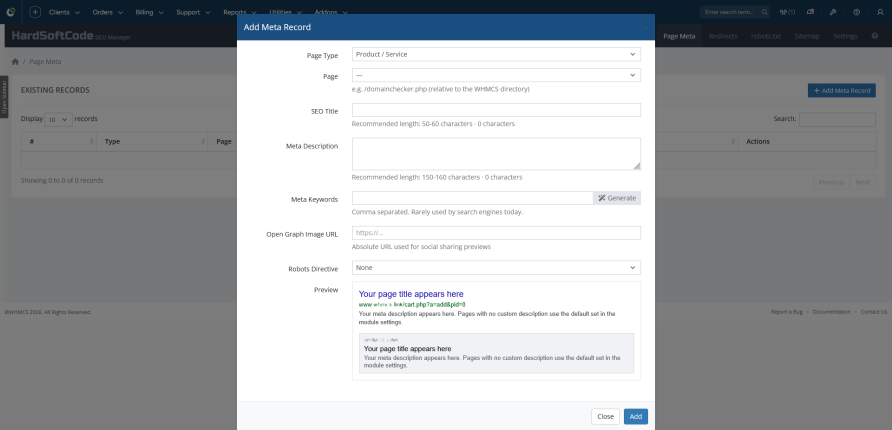Open the Robots Directive dropdown
Image resolution: width=892 pixels, height=430 pixels.
[496, 267]
